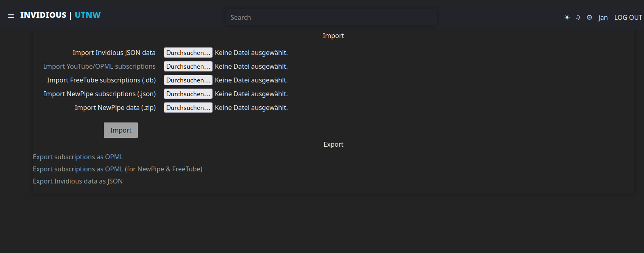Browse file for YouTube/OPML subscriptions import
The image size is (644, 253).
pyautogui.click(x=188, y=67)
